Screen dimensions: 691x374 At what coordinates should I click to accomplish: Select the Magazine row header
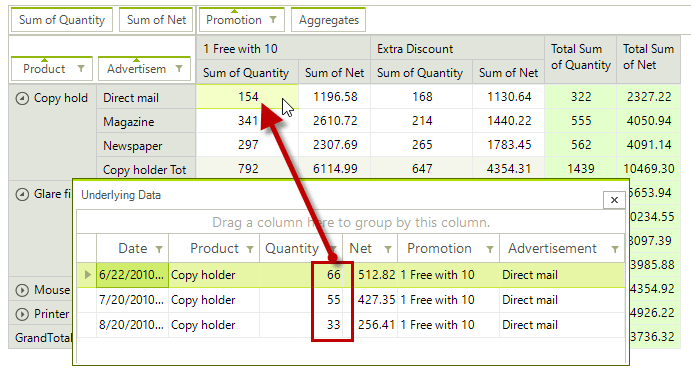click(146, 121)
